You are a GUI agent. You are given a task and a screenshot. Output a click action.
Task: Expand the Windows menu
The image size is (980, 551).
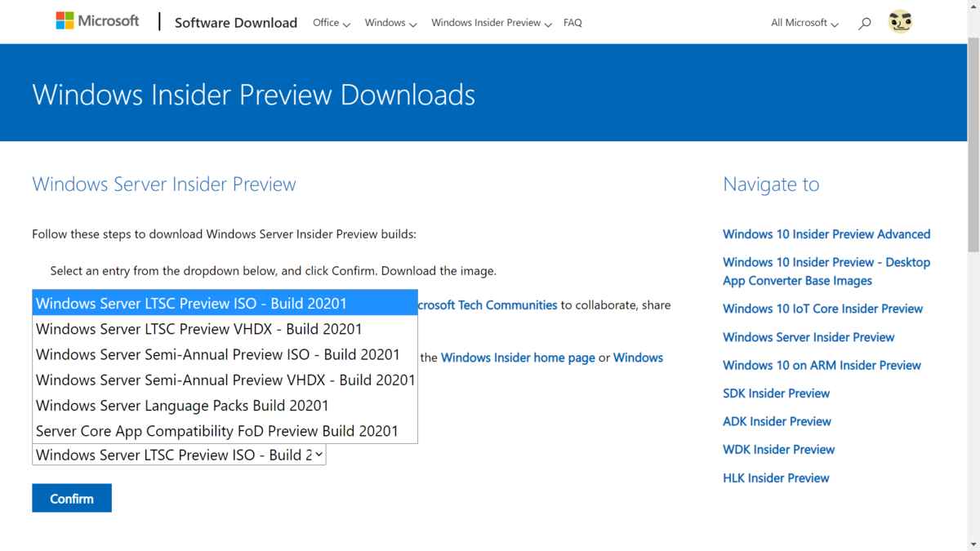pyautogui.click(x=391, y=23)
